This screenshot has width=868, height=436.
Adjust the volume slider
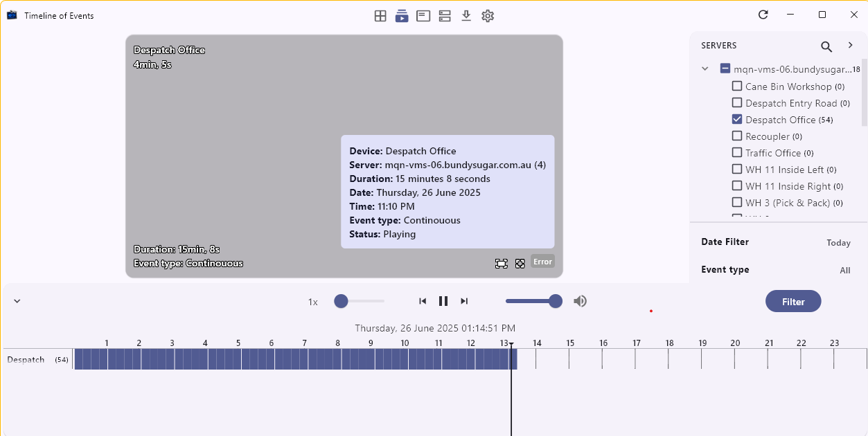tap(533, 301)
